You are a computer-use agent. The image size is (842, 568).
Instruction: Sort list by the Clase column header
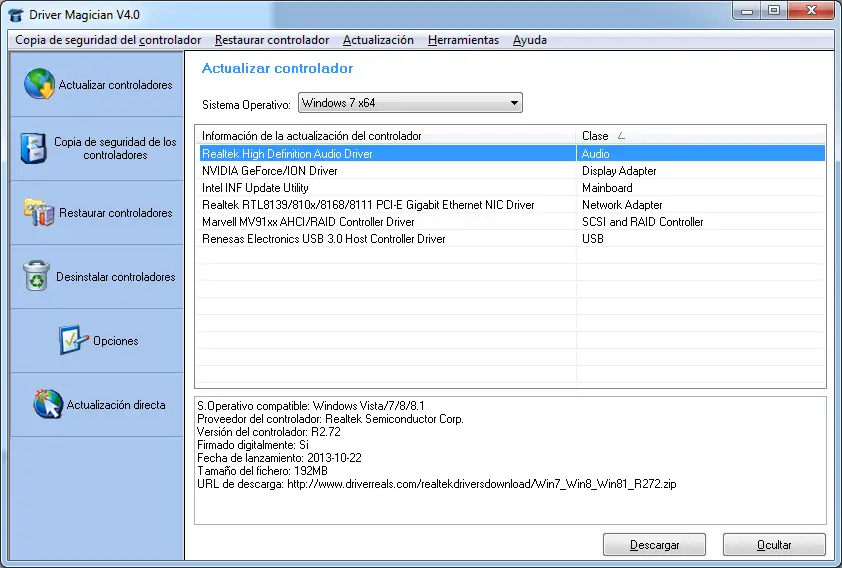pos(701,136)
